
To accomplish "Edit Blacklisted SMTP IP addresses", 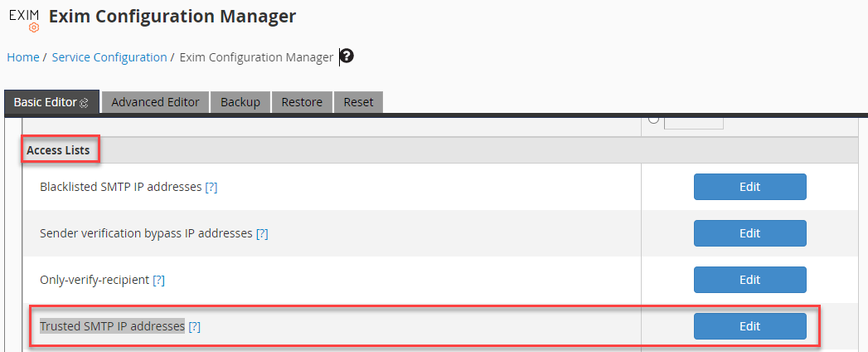I will click(x=749, y=187).
